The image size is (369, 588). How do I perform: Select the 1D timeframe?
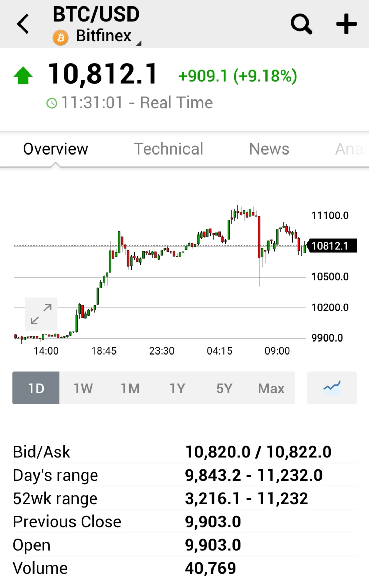[x=36, y=388]
